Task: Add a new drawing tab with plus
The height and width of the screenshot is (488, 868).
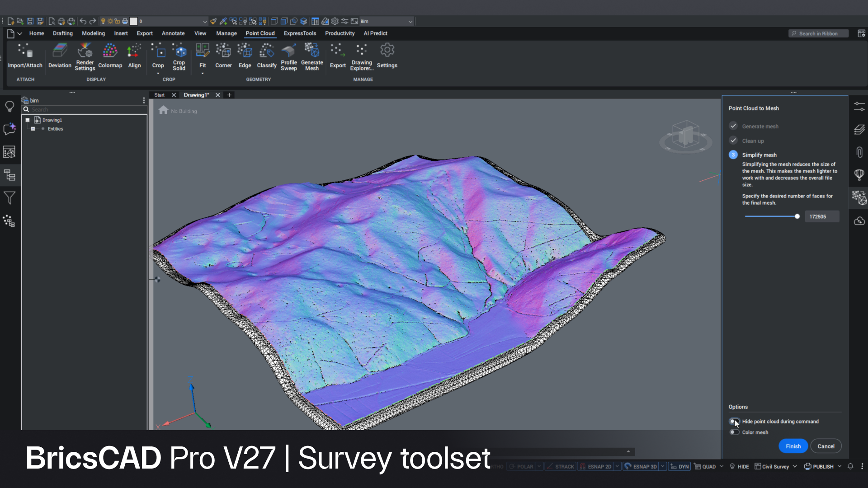Action: click(229, 95)
